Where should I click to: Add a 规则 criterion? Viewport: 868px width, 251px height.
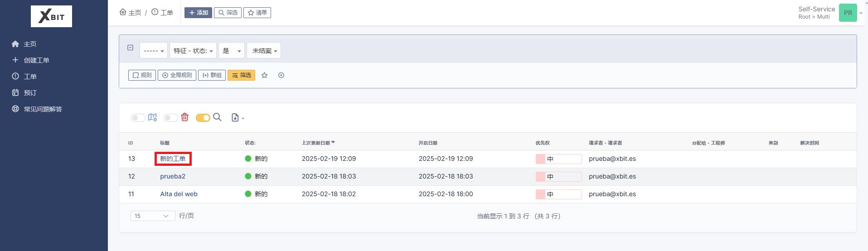click(142, 75)
